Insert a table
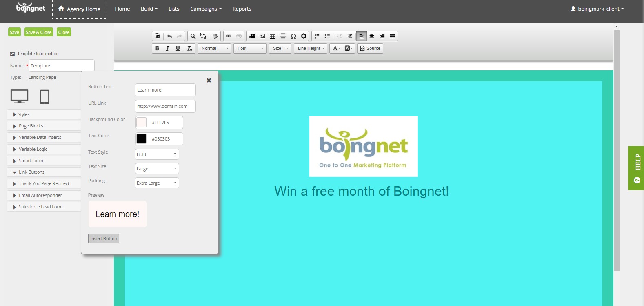Viewport: 644px width, 306px height. 273,36
